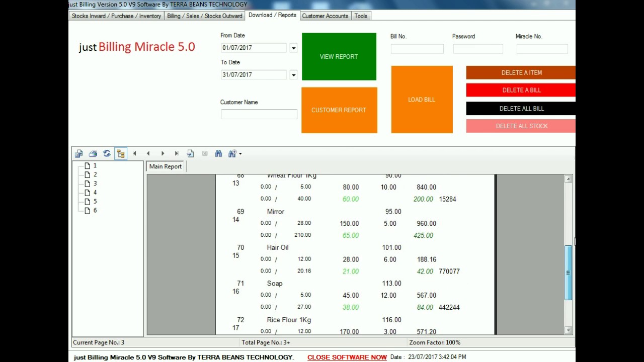This screenshot has width=644, height=362.
Task: Open the To Date calendar dropdown
Action: [293, 75]
